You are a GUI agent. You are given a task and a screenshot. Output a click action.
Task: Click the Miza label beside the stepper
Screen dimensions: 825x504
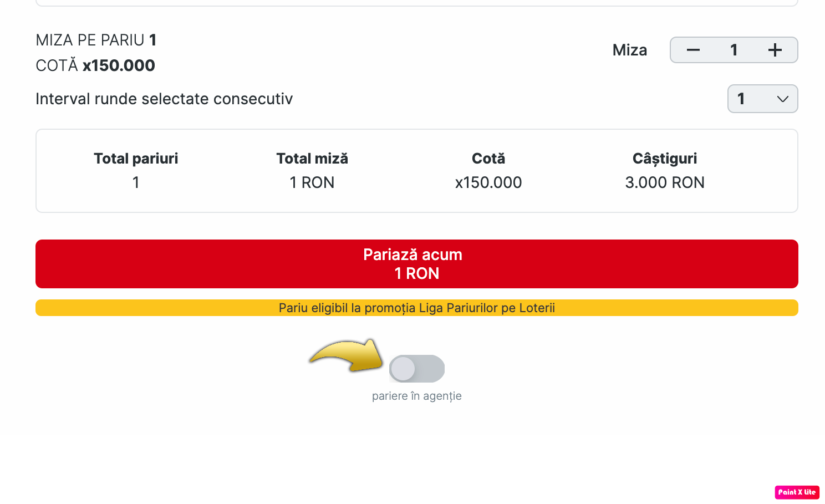(x=630, y=50)
